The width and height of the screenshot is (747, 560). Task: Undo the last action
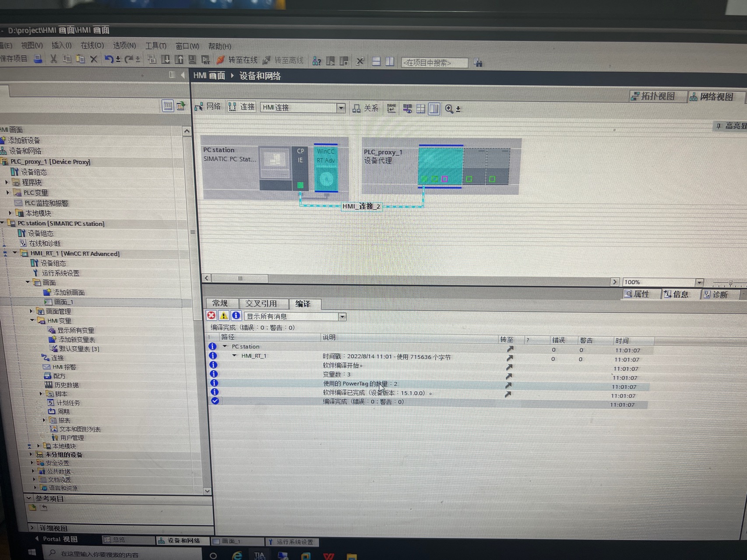coord(109,59)
